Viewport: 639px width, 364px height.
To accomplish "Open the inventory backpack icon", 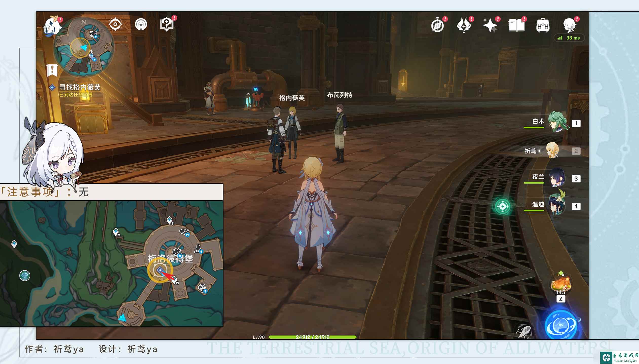I will click(543, 25).
